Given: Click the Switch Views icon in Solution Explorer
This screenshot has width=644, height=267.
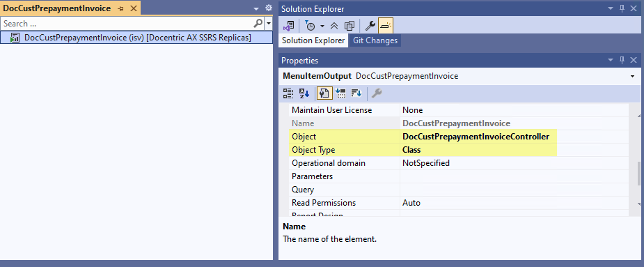Looking at the screenshot, I should click(288, 26).
